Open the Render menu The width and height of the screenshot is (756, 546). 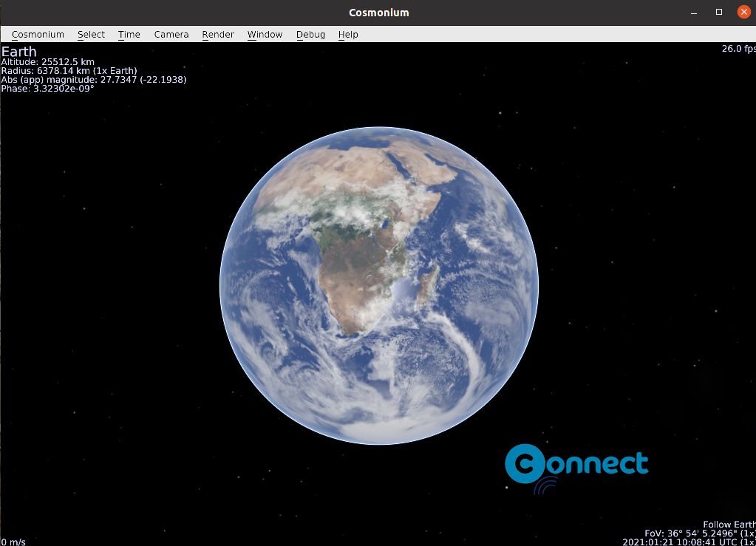pos(218,34)
